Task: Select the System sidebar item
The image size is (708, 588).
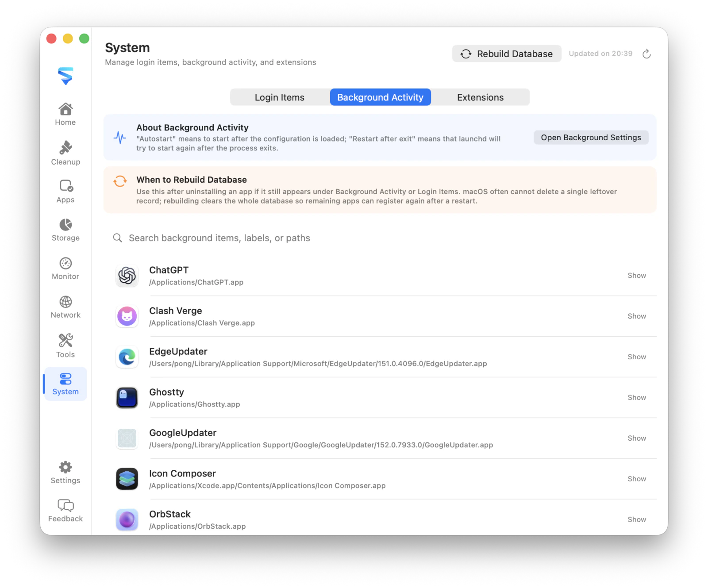Action: tap(65, 384)
